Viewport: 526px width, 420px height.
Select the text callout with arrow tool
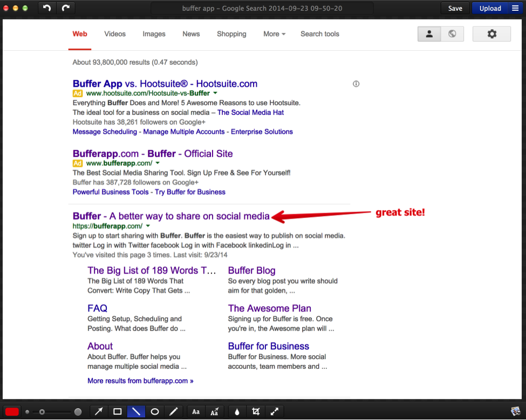click(214, 411)
